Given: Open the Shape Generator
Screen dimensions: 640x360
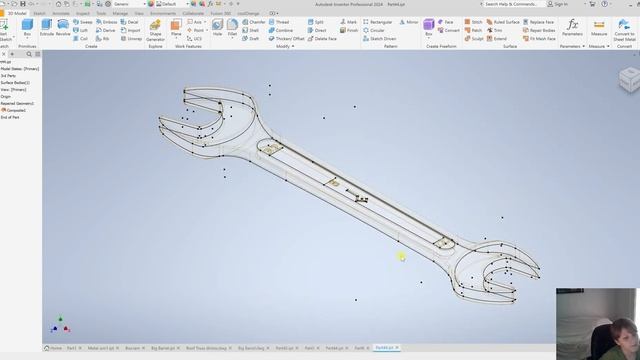Looking at the screenshot, I should 155,30.
